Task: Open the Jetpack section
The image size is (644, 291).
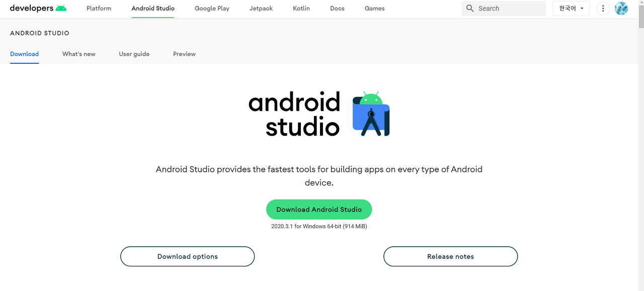Action: coord(261,9)
